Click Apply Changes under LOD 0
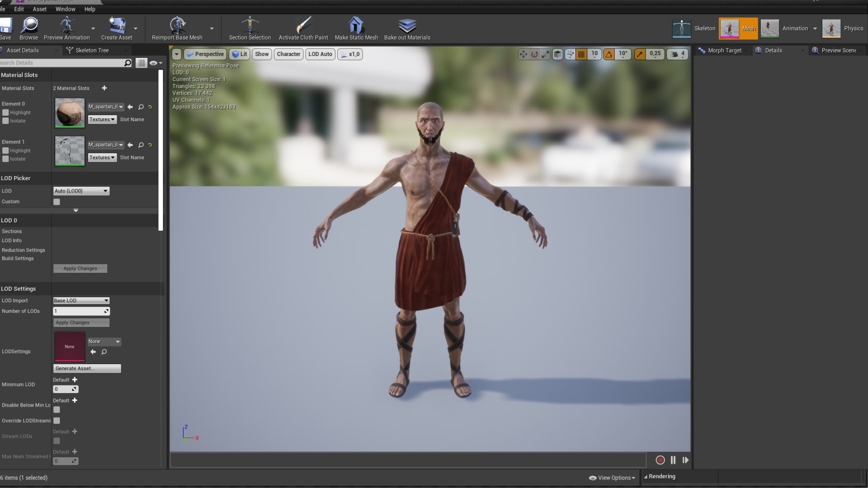 coord(80,268)
